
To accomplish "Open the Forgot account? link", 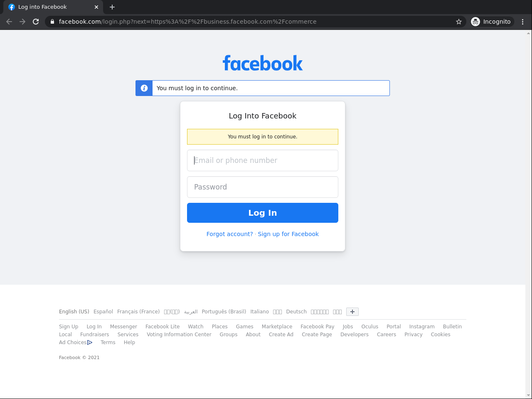I will tap(230, 234).
